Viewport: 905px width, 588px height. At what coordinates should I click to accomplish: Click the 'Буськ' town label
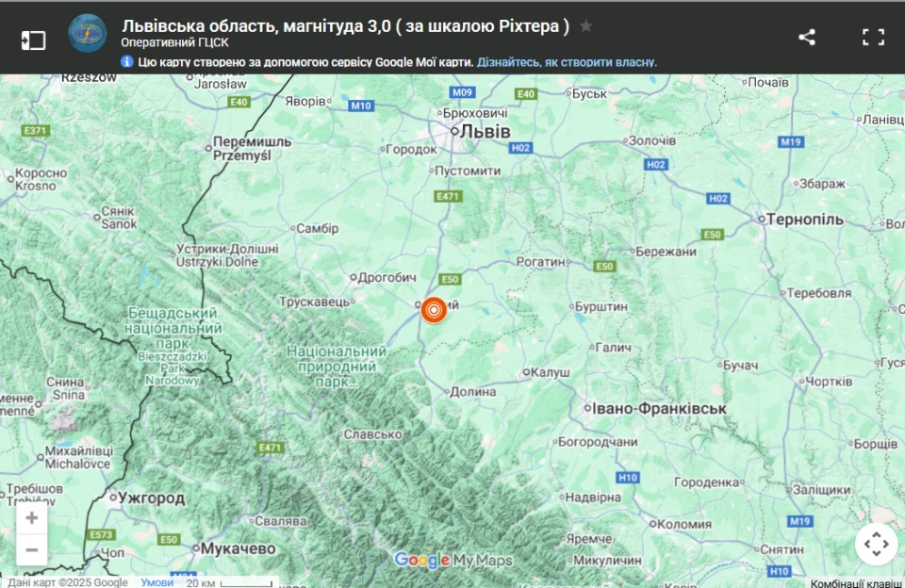coord(589,93)
